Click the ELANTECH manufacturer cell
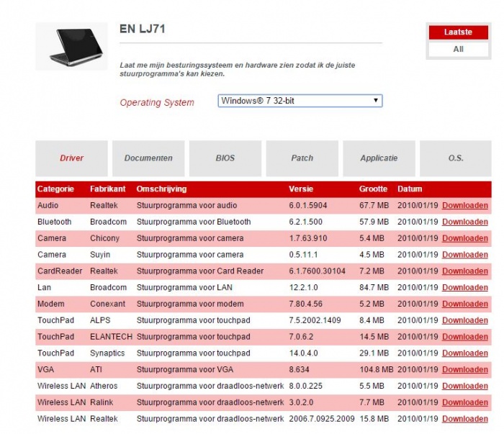504x434 pixels. coord(111,337)
